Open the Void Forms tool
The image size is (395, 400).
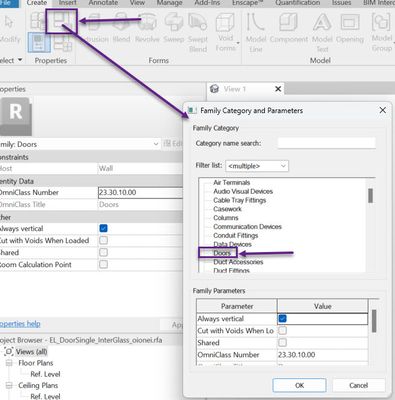click(x=226, y=32)
